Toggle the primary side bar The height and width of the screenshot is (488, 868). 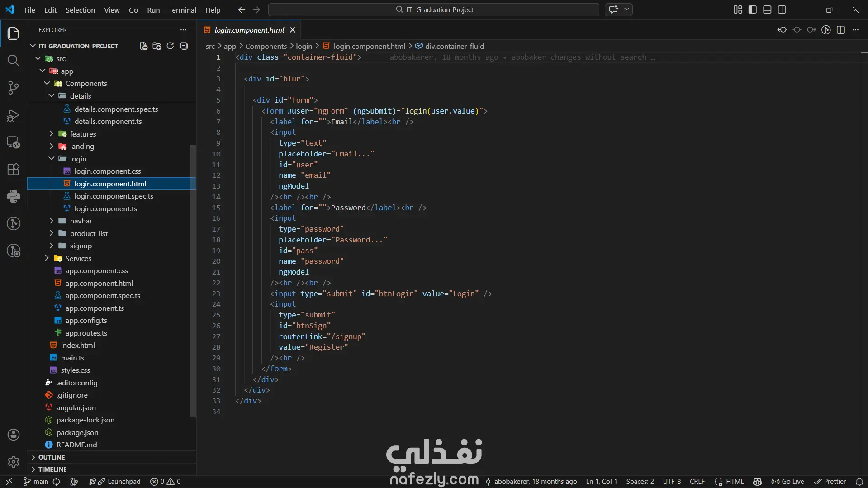tap(753, 9)
